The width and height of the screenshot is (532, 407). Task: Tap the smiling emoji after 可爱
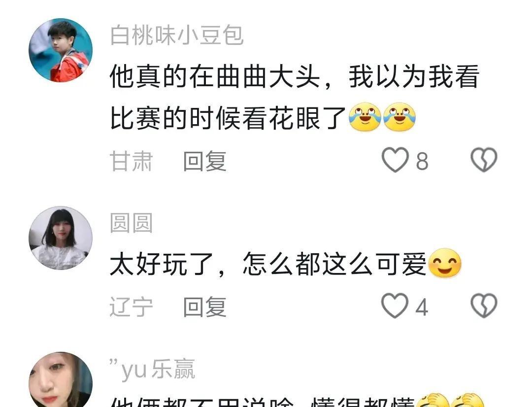(445, 264)
